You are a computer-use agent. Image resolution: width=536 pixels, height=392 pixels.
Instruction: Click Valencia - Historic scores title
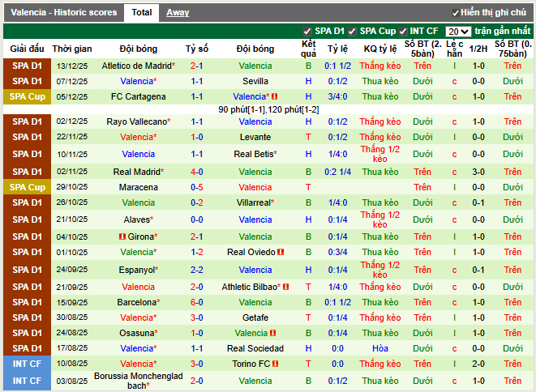(63, 13)
